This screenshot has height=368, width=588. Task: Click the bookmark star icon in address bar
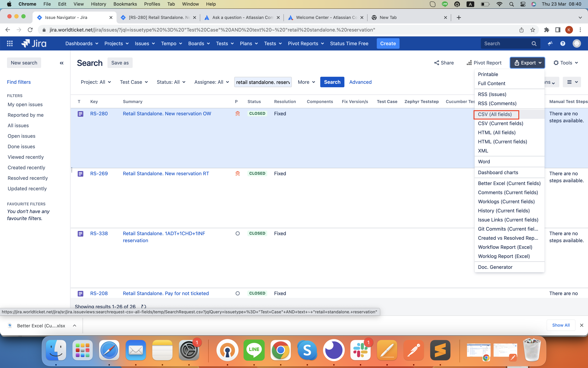coord(533,30)
